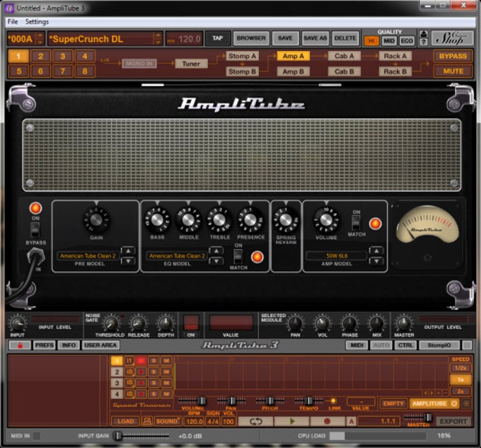Set quality to MID
The width and height of the screenshot is (481, 448).
(389, 41)
